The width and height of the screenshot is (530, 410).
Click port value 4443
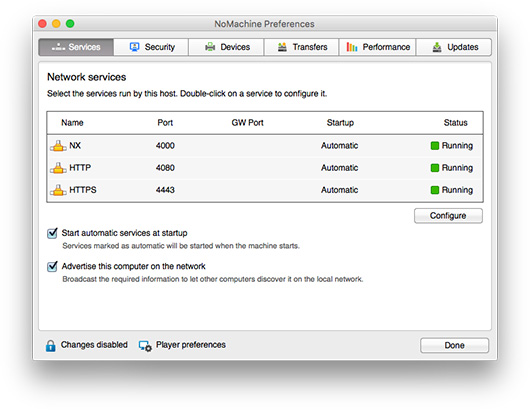[x=165, y=190]
